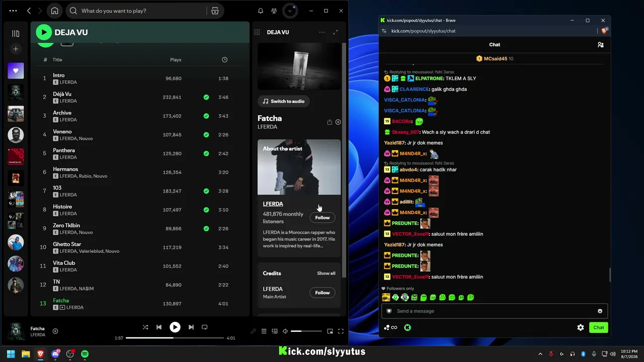Toggle saved checkmark for track 103
644x362 pixels.
[x=206, y=191]
